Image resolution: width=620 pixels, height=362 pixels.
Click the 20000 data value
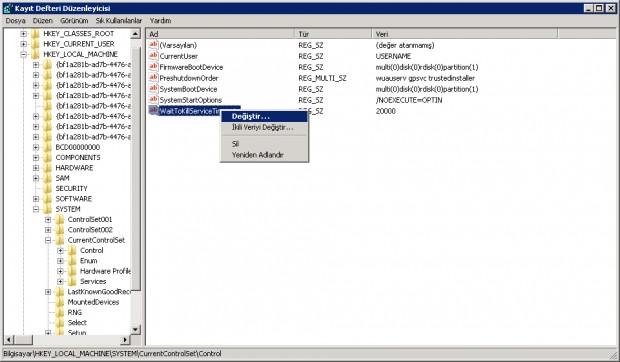click(386, 111)
